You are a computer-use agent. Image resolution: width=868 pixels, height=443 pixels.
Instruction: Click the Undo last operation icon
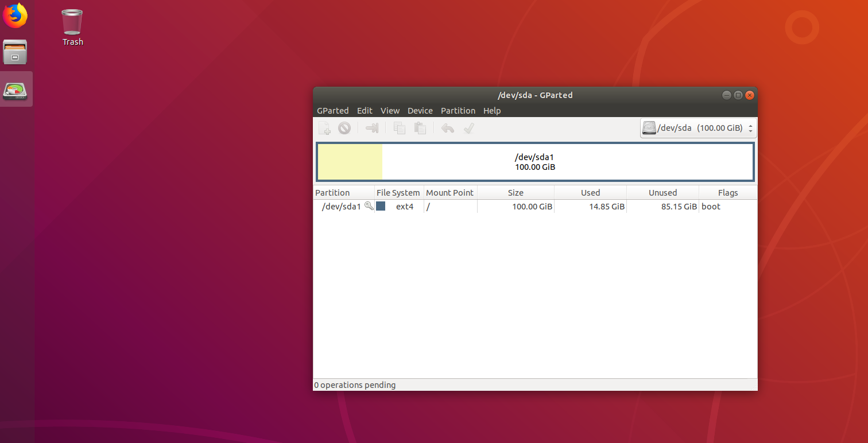[x=448, y=128]
